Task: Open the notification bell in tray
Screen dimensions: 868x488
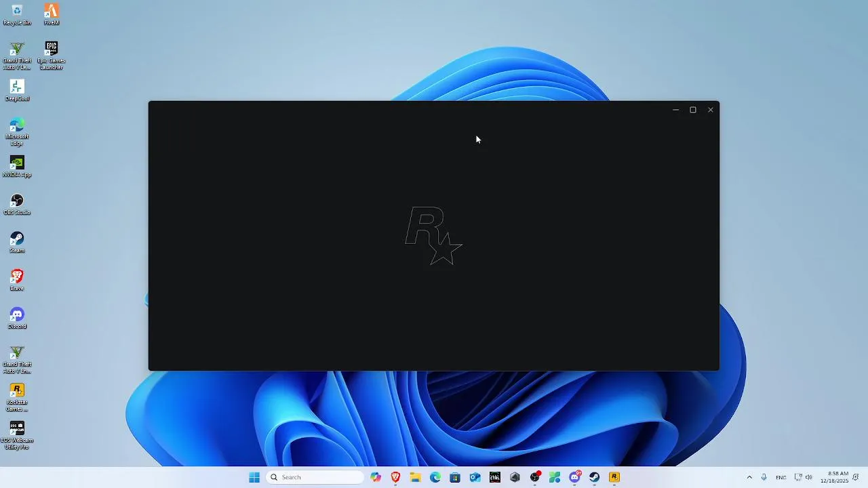Action: tap(856, 477)
